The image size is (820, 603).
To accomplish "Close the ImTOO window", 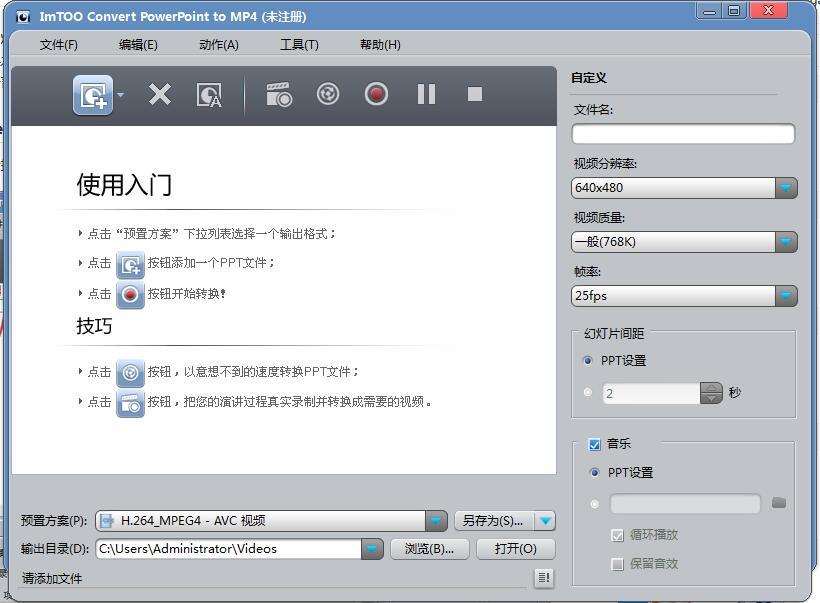I will pyautogui.click(x=769, y=10).
